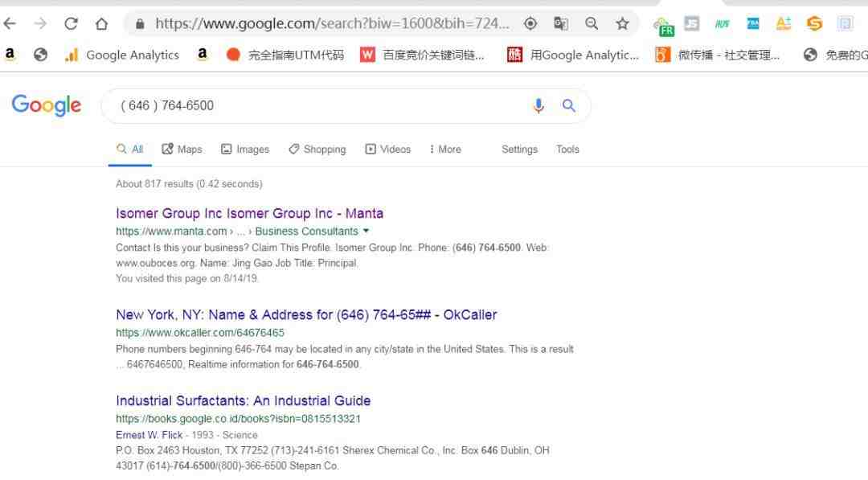This screenshot has width=868, height=480.
Task: Open the Google Analytics bookmark
Action: pos(122,55)
